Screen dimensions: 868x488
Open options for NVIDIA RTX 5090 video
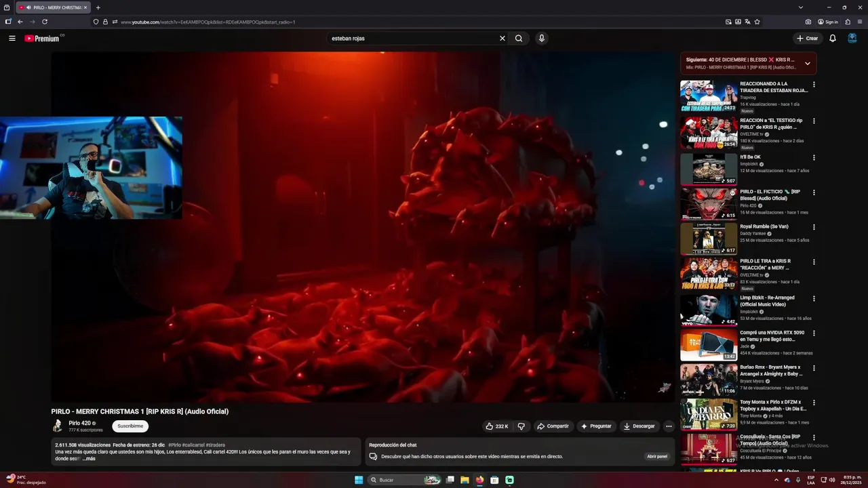coord(814,333)
